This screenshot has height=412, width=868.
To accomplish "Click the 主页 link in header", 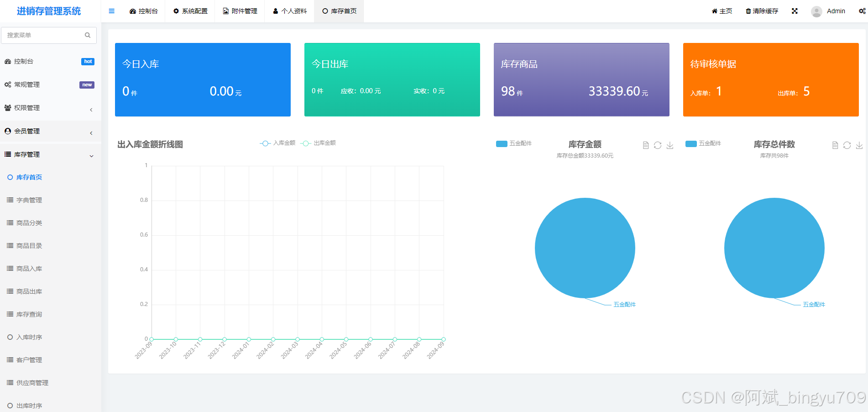I will click(x=722, y=11).
